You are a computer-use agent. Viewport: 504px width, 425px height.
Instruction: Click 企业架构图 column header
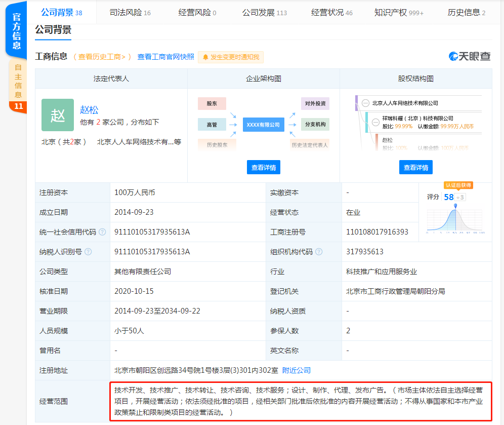[264, 79]
